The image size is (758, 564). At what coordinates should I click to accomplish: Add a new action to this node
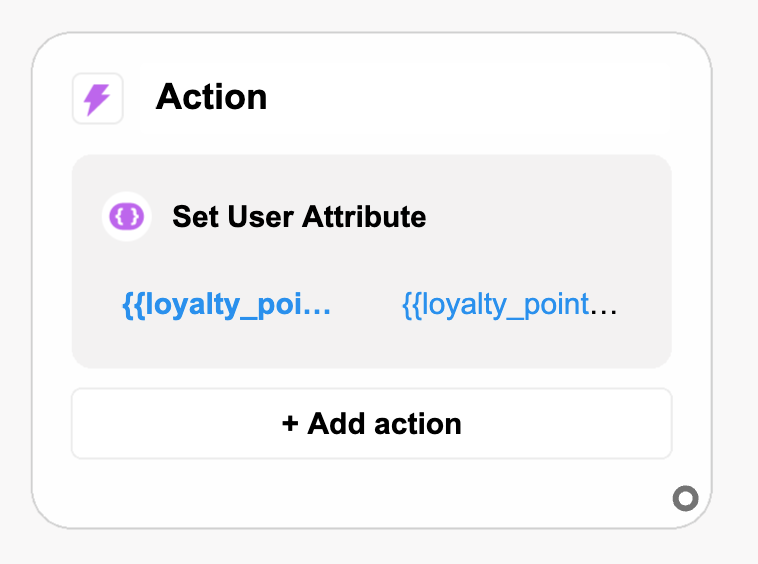[x=372, y=423]
